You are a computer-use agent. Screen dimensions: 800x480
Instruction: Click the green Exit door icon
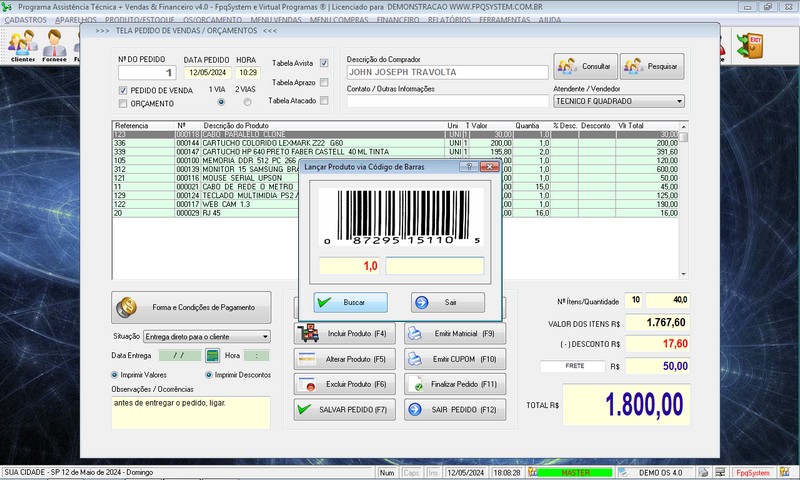[750, 45]
